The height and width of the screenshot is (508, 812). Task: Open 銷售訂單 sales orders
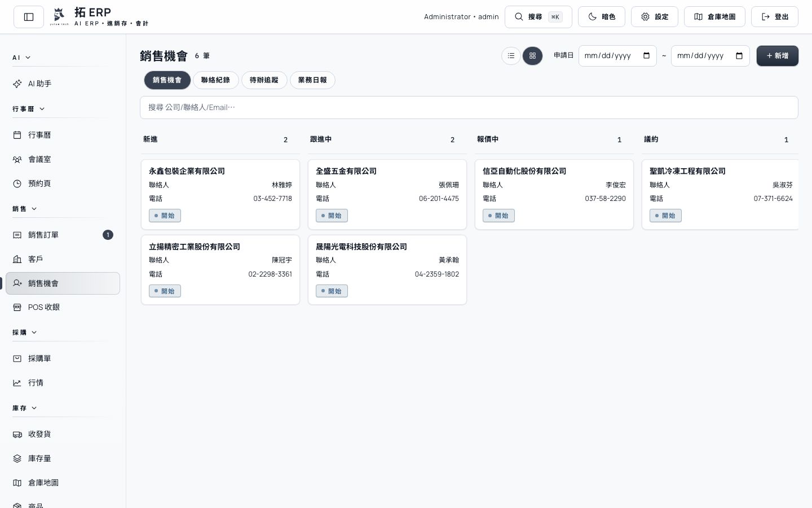63,235
